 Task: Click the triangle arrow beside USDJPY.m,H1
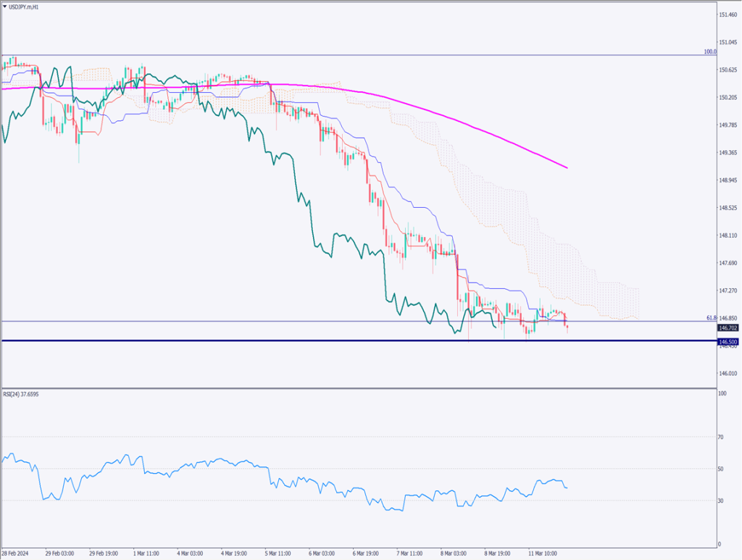(4, 7)
